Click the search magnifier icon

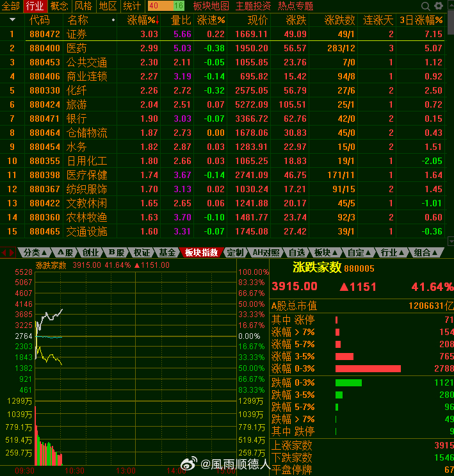(x=425, y=6)
